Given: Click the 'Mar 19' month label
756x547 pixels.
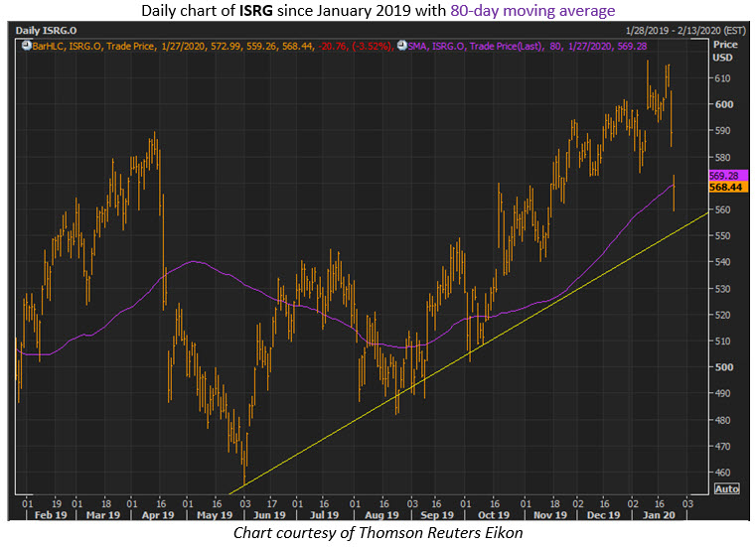Looking at the screenshot, I should tap(103, 514).
